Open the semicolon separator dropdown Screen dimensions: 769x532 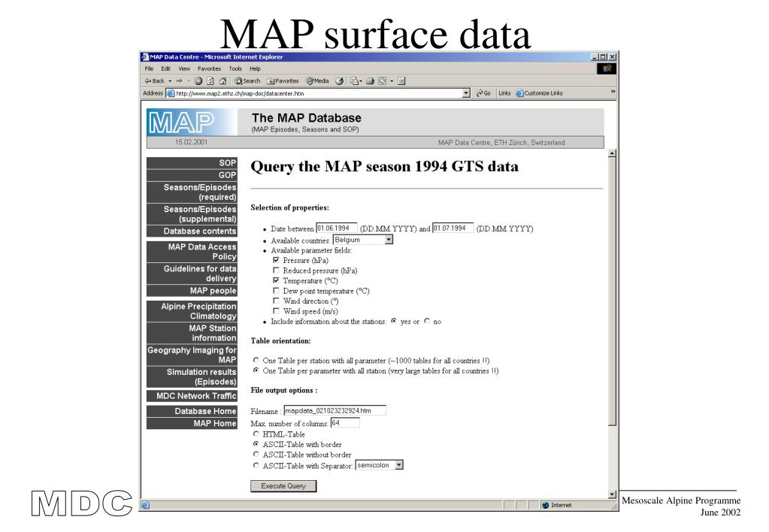point(379,465)
